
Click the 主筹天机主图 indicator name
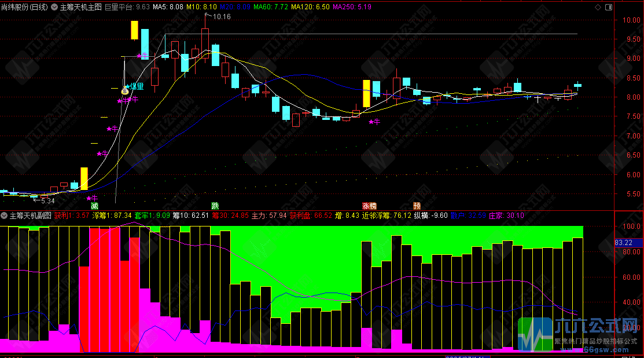click(81, 7)
